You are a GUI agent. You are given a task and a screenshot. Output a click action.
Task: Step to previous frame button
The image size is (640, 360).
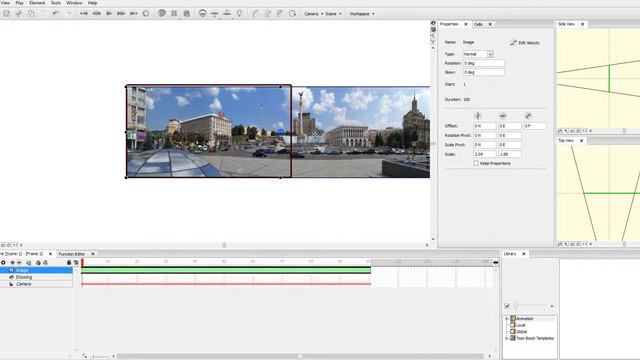tap(96, 13)
